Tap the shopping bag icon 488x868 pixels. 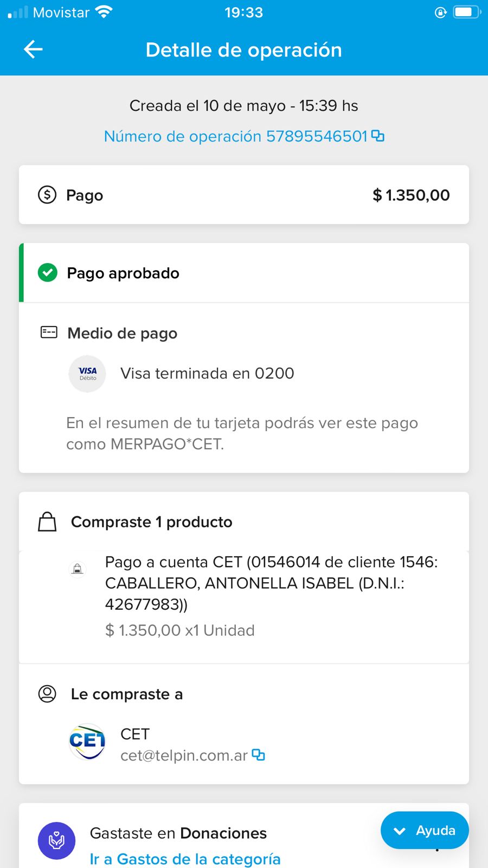tap(47, 522)
